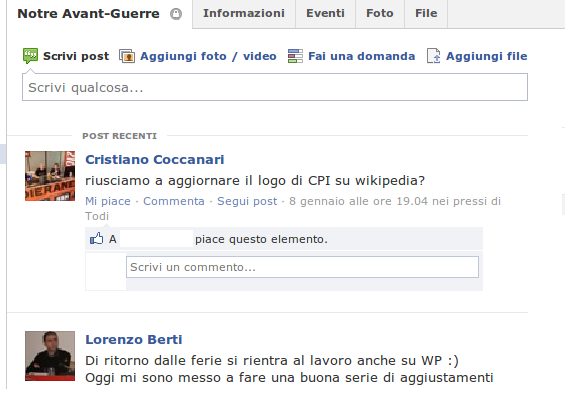Click Commenta under the CPI logo post
The width and height of the screenshot is (582, 411).
[174, 201]
